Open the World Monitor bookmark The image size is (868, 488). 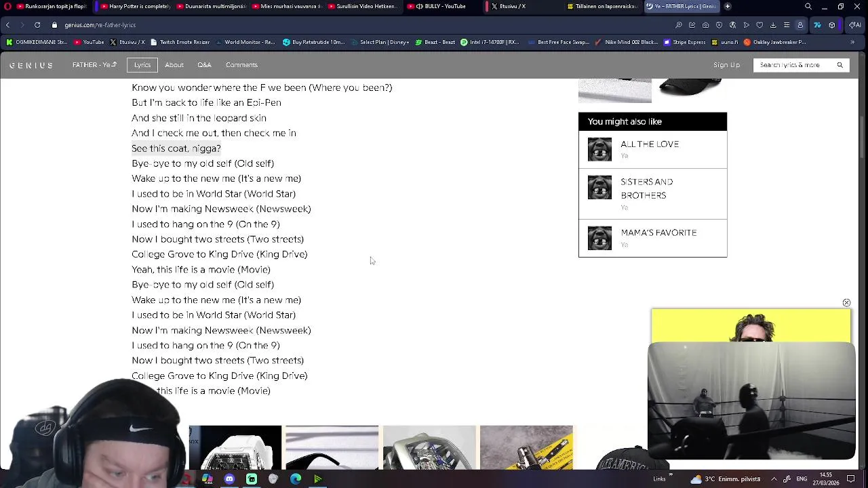point(244,42)
